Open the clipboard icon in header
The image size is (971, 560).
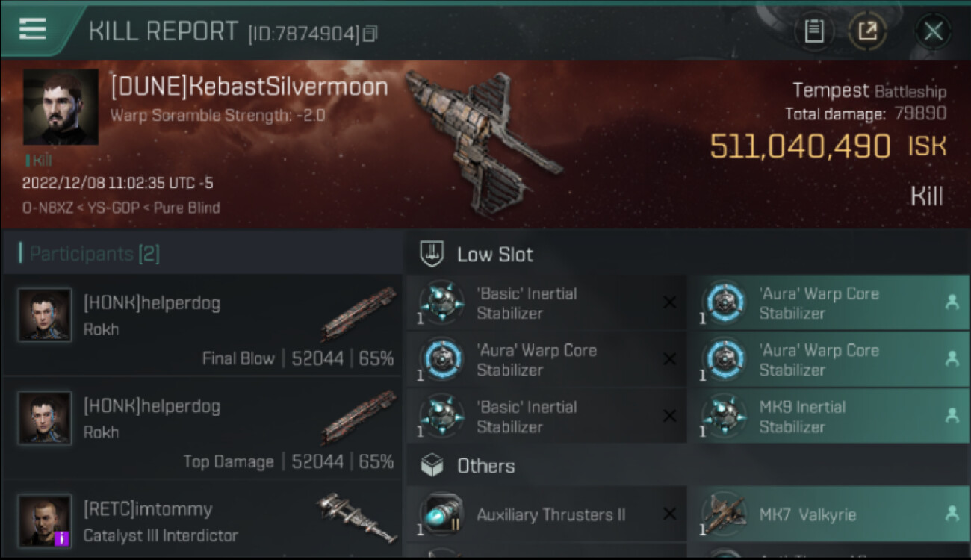coord(813,31)
